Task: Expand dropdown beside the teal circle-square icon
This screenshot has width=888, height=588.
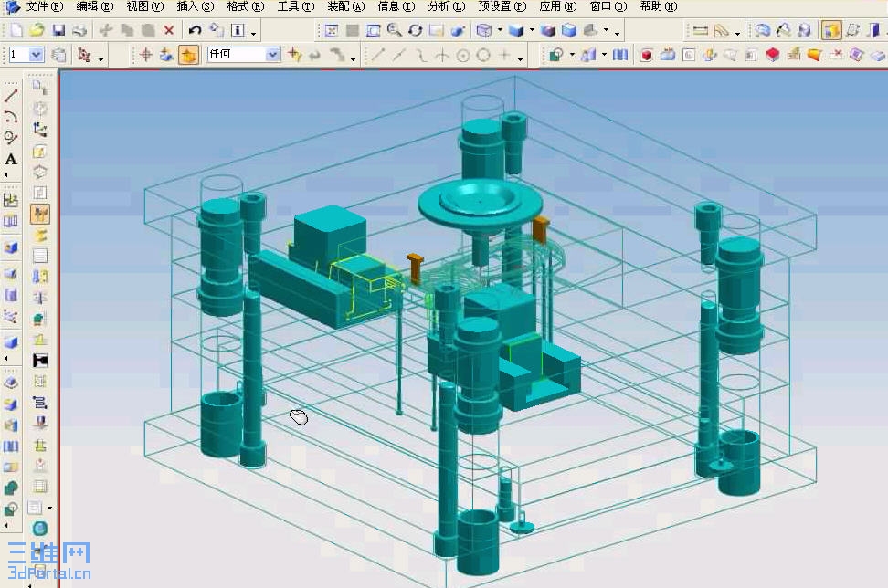Action: pyautogui.click(x=572, y=55)
